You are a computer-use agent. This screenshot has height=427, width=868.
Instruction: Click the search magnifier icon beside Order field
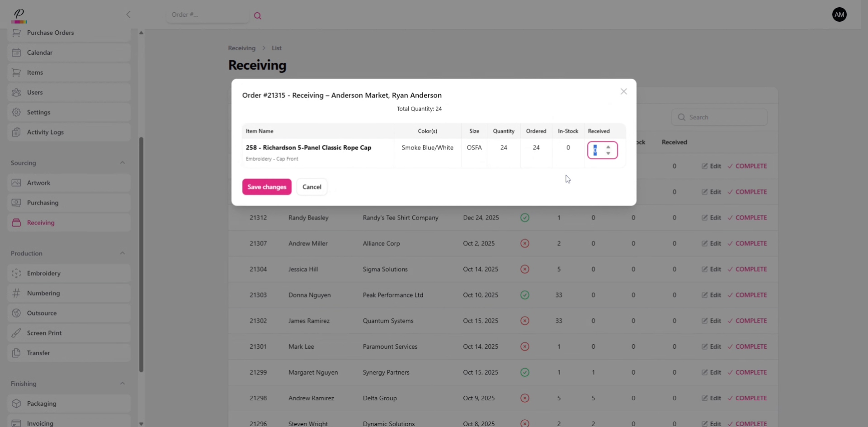[257, 16]
